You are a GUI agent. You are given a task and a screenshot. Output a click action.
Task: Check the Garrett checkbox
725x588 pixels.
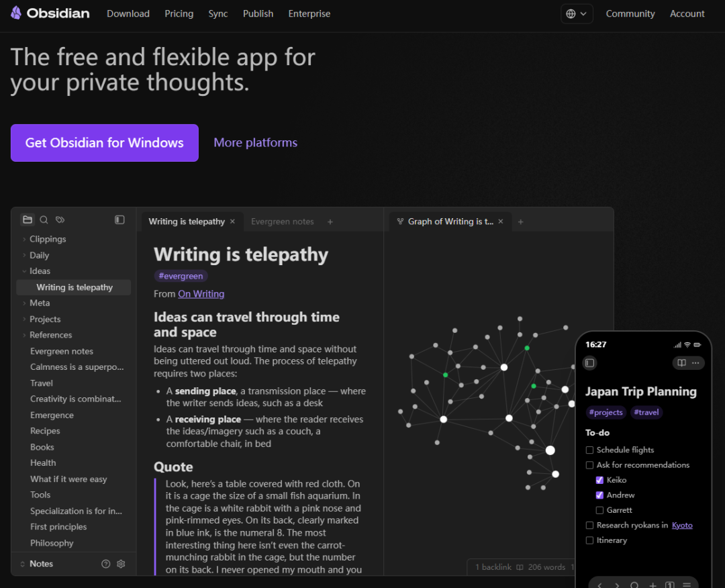599,510
